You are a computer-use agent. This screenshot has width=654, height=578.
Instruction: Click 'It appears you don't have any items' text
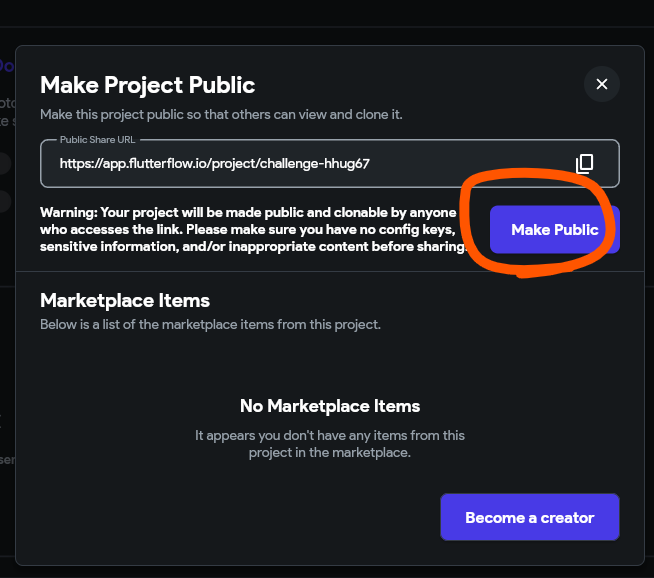coord(330,444)
